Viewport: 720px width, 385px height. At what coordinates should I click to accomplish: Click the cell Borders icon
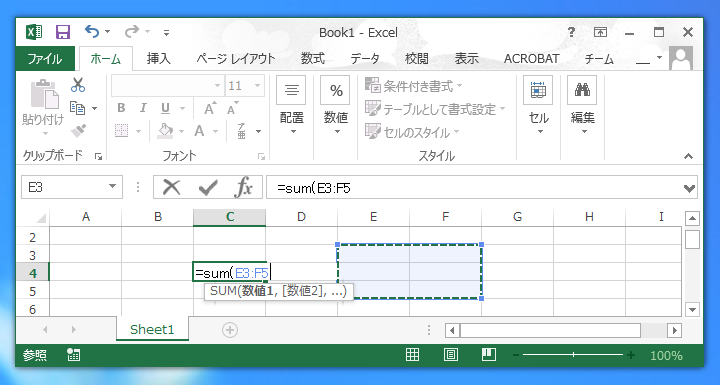pos(121,131)
